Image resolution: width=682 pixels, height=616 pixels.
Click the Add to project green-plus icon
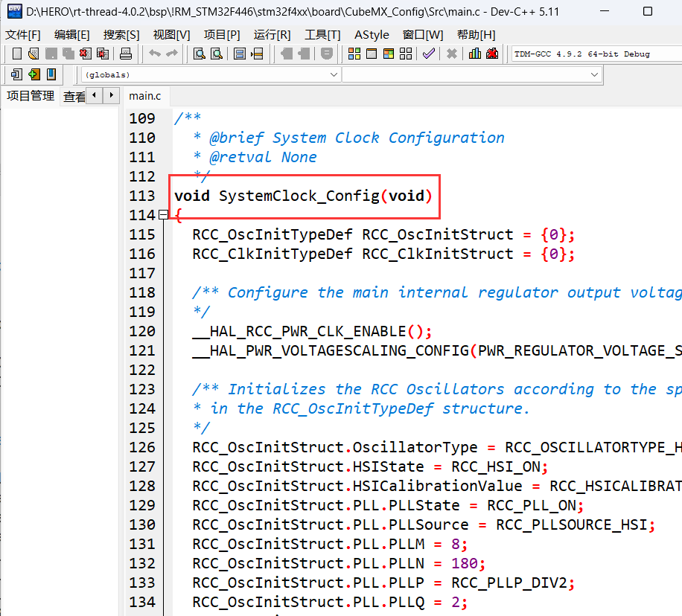pyautogui.click(x=34, y=75)
